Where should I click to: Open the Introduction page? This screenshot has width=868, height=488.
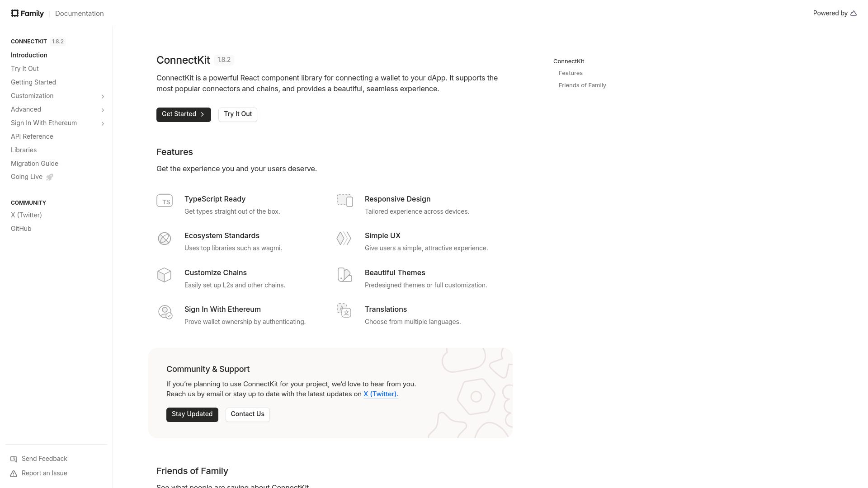pos(28,55)
